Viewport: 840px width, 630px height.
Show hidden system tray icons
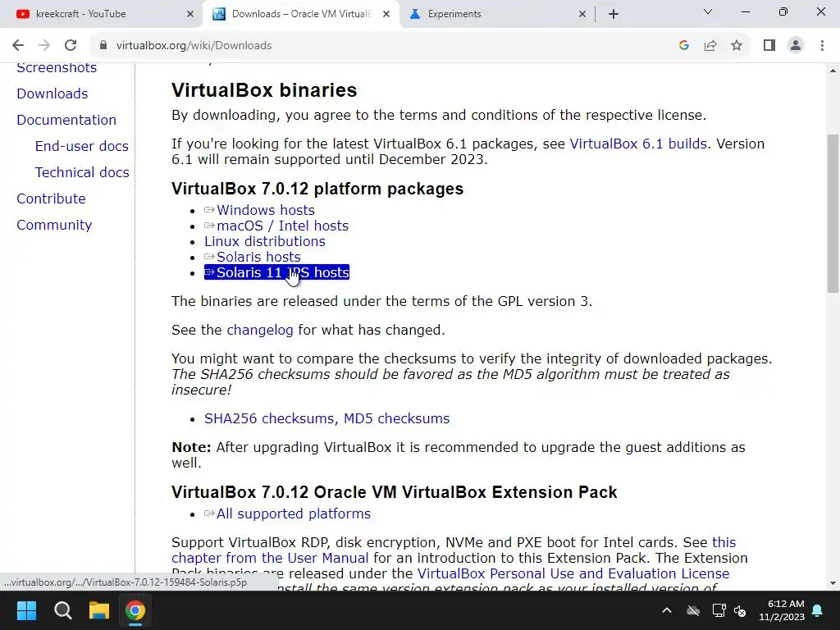(667, 610)
